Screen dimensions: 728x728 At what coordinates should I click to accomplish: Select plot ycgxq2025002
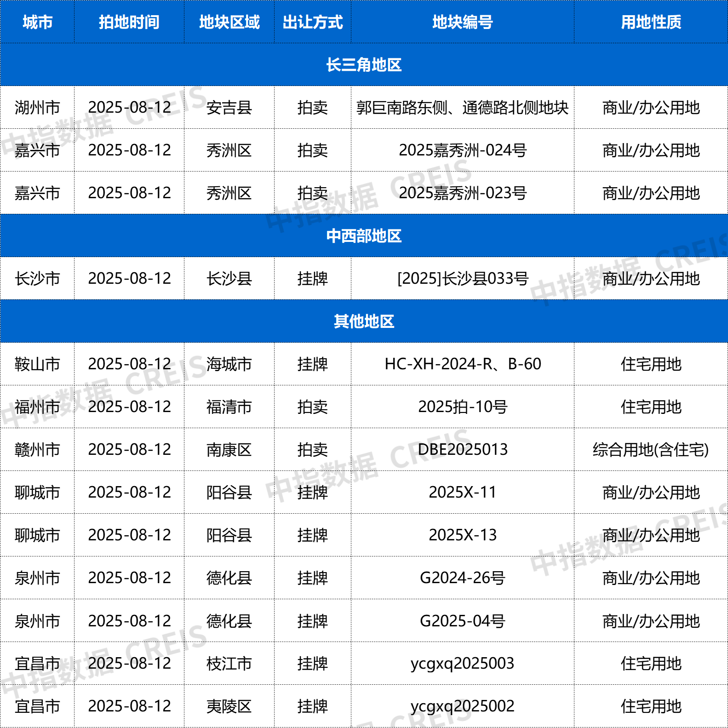tap(463, 706)
